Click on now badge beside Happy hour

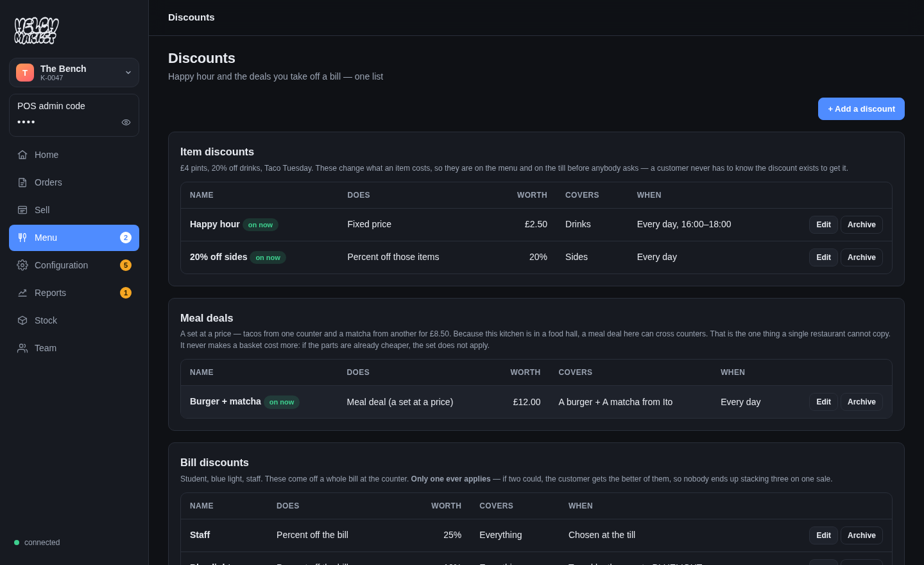tap(261, 225)
